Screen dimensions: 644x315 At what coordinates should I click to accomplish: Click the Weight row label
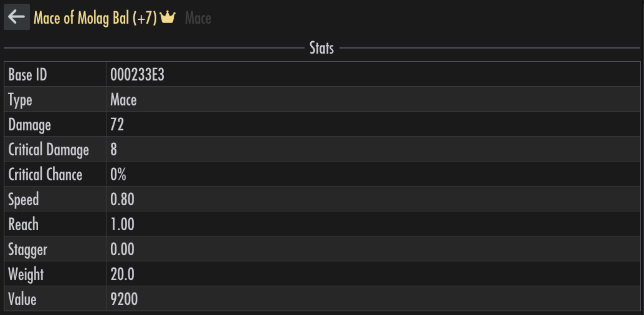(x=26, y=274)
